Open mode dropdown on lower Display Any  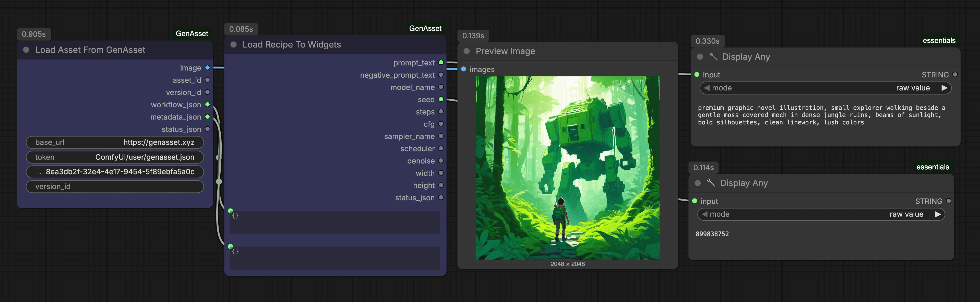click(821, 214)
